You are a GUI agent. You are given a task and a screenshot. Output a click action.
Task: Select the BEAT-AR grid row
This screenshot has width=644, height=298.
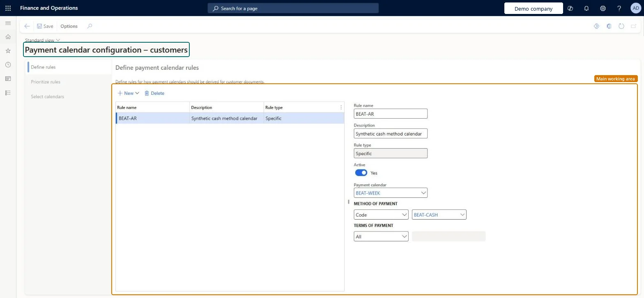coord(230,118)
